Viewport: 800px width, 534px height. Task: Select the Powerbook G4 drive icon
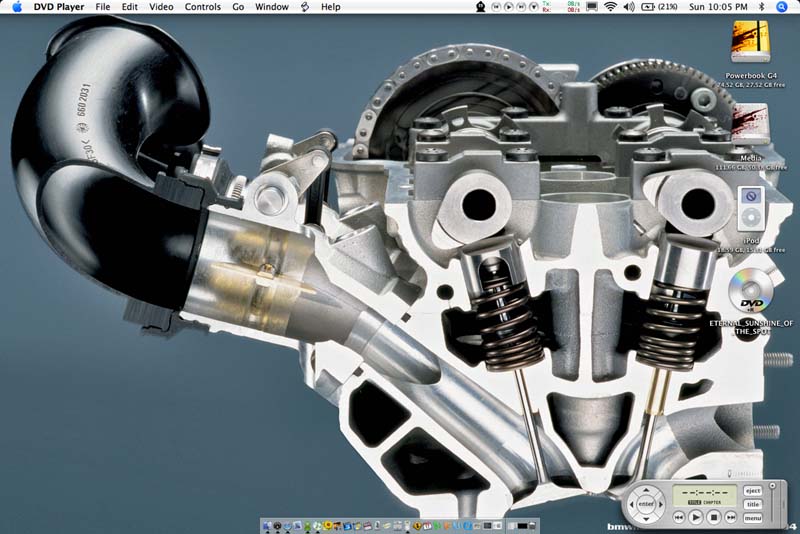(x=751, y=42)
